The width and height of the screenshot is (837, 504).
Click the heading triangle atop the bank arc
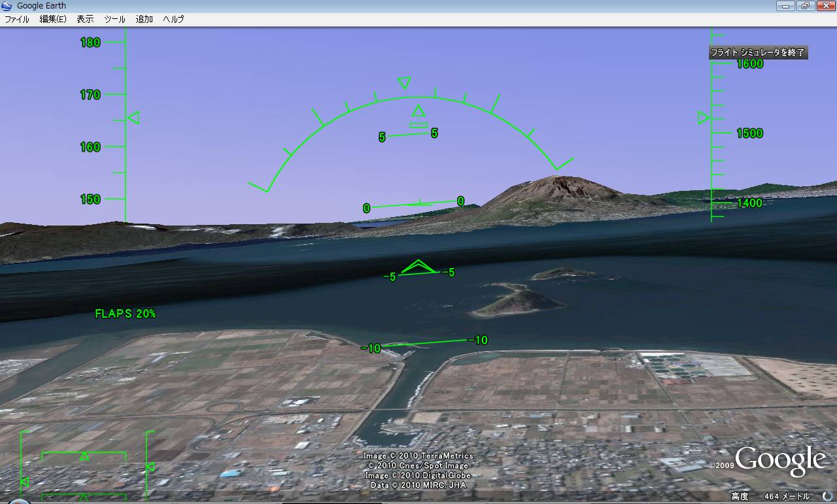[404, 83]
